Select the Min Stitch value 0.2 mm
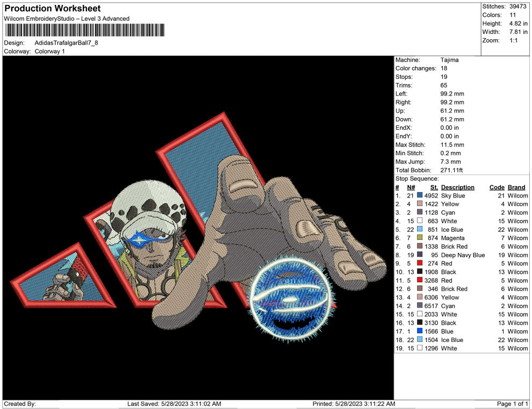The width and height of the screenshot is (532, 409). [x=450, y=153]
